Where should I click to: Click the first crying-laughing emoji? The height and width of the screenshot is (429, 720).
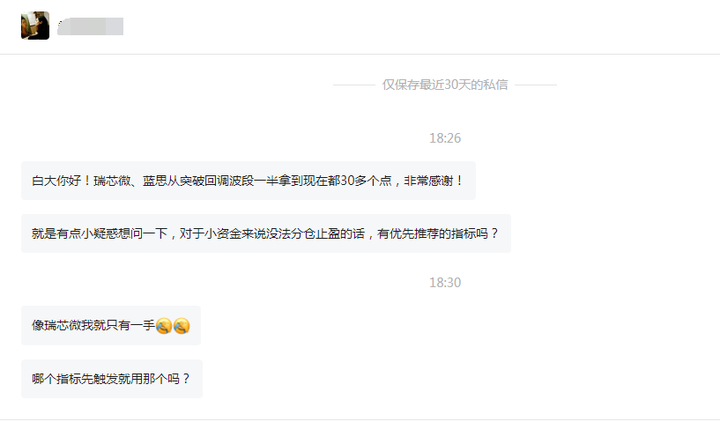(x=164, y=326)
